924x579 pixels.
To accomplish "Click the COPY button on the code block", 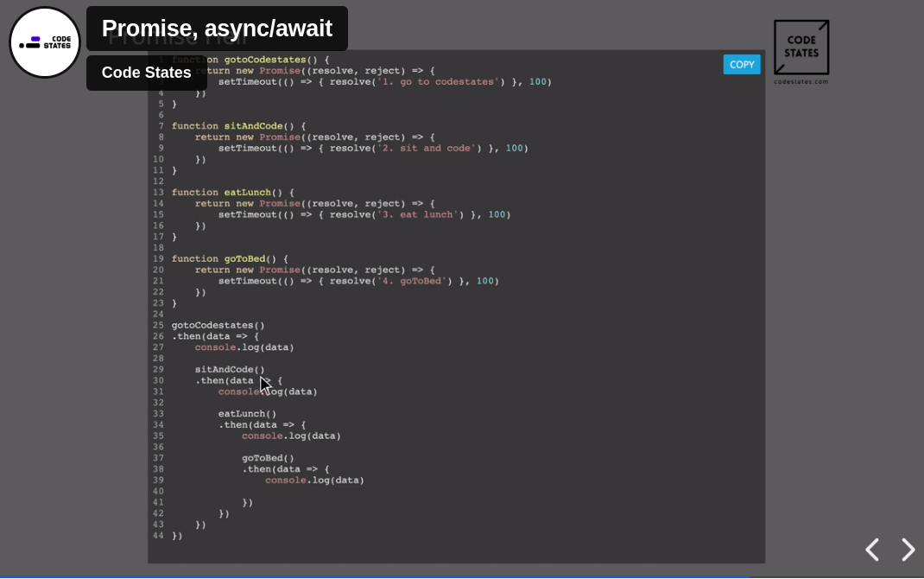I will (x=741, y=64).
